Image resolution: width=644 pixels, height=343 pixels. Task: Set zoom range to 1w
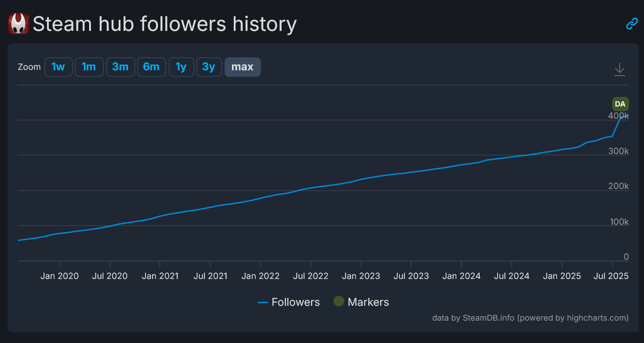58,67
